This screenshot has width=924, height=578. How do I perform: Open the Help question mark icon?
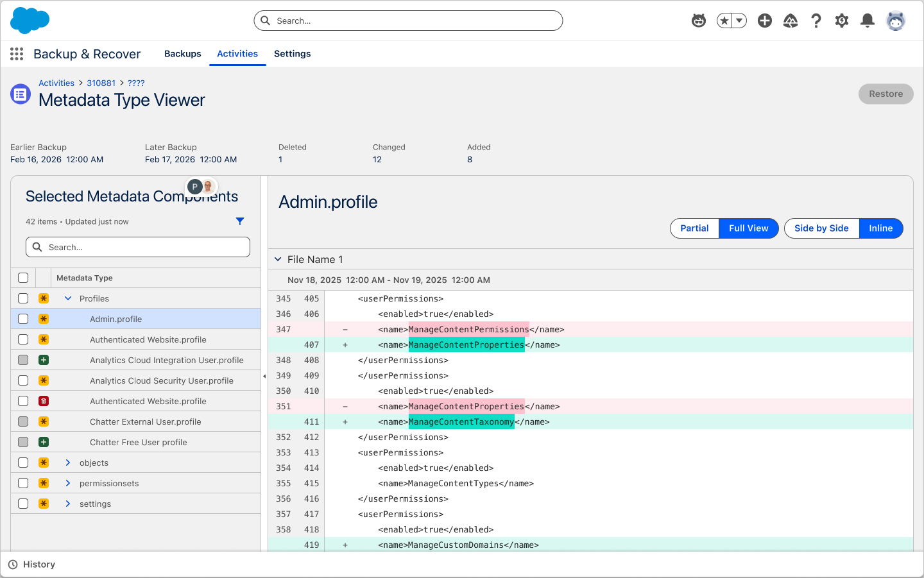tap(816, 21)
